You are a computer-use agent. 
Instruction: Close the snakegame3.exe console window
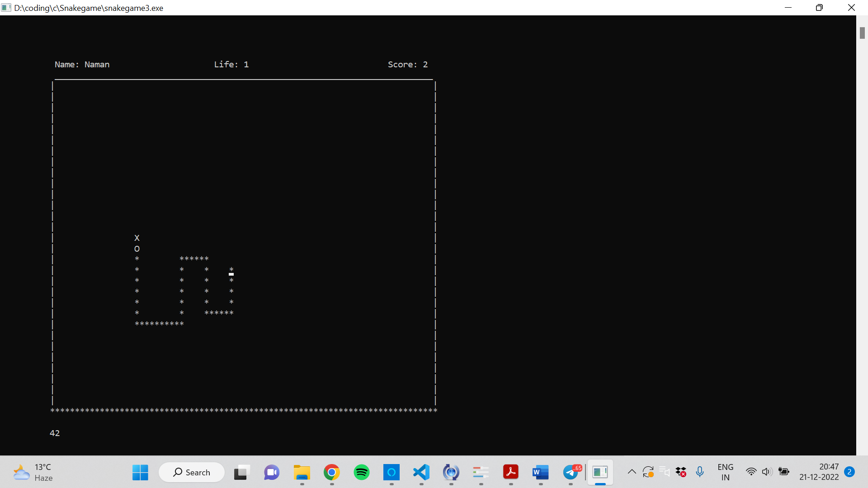(851, 8)
